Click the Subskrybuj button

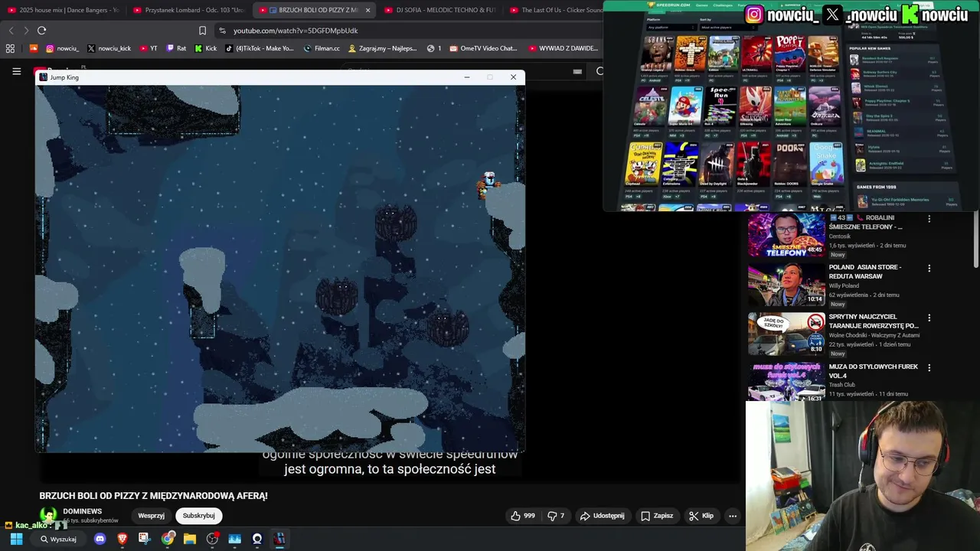198,516
